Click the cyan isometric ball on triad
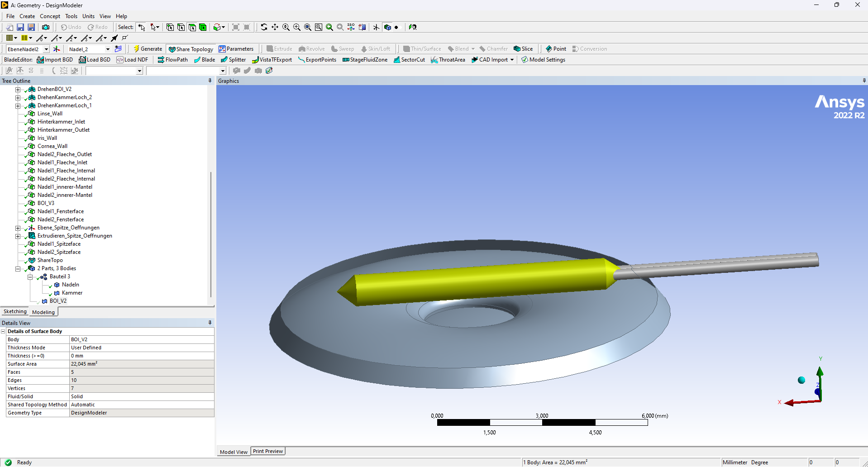This screenshot has width=868, height=467. [x=801, y=380]
